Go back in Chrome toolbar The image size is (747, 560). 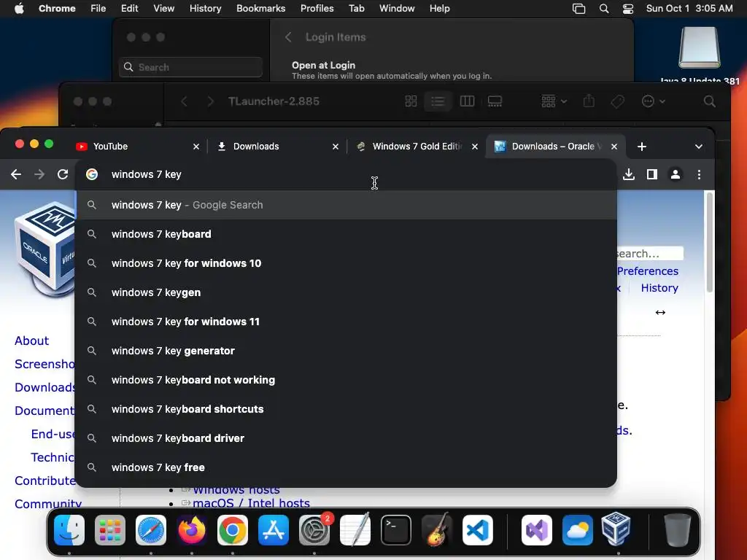pos(16,174)
